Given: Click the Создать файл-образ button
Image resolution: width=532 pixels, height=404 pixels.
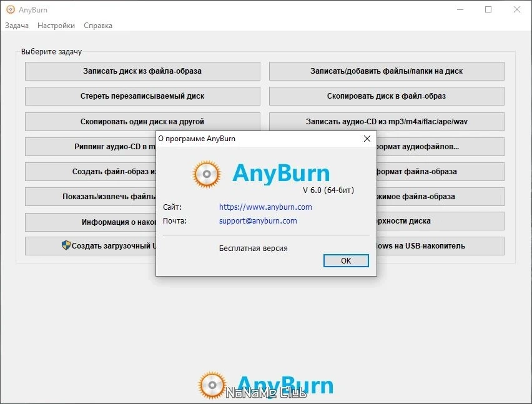Looking at the screenshot, I should (x=91, y=172).
